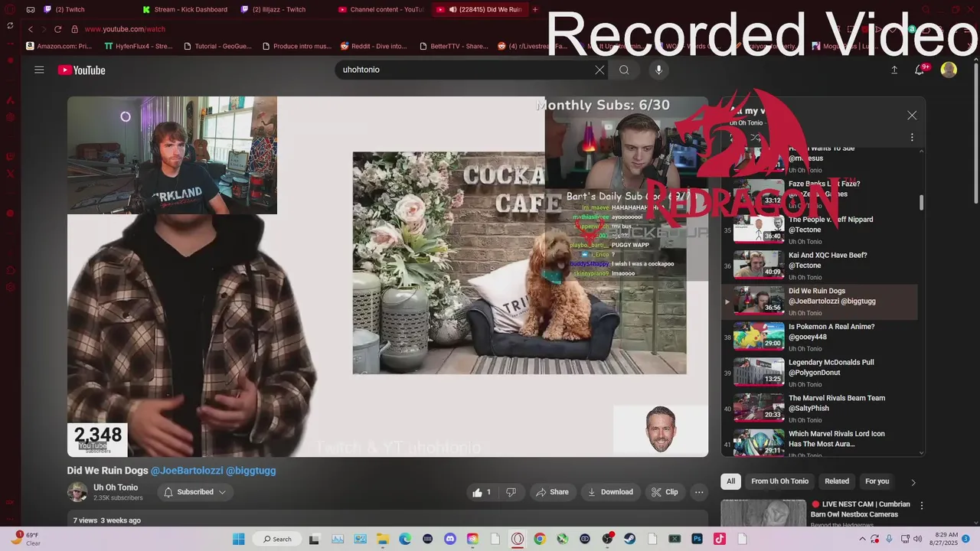Open Windows Start menu
This screenshot has width=980, height=551.
click(x=238, y=539)
